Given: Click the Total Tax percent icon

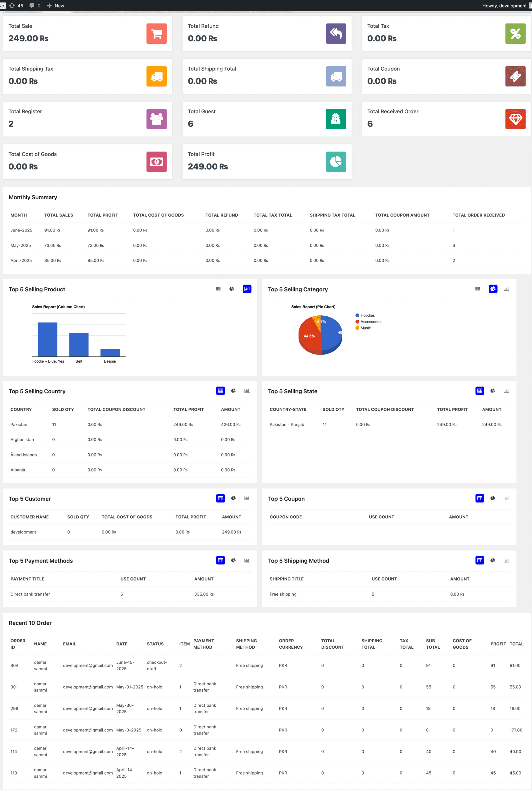Looking at the screenshot, I should (x=515, y=34).
